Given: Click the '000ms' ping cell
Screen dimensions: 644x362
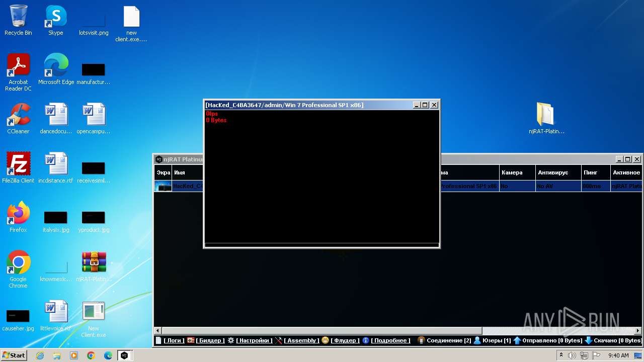Looking at the screenshot, I should [595, 186].
